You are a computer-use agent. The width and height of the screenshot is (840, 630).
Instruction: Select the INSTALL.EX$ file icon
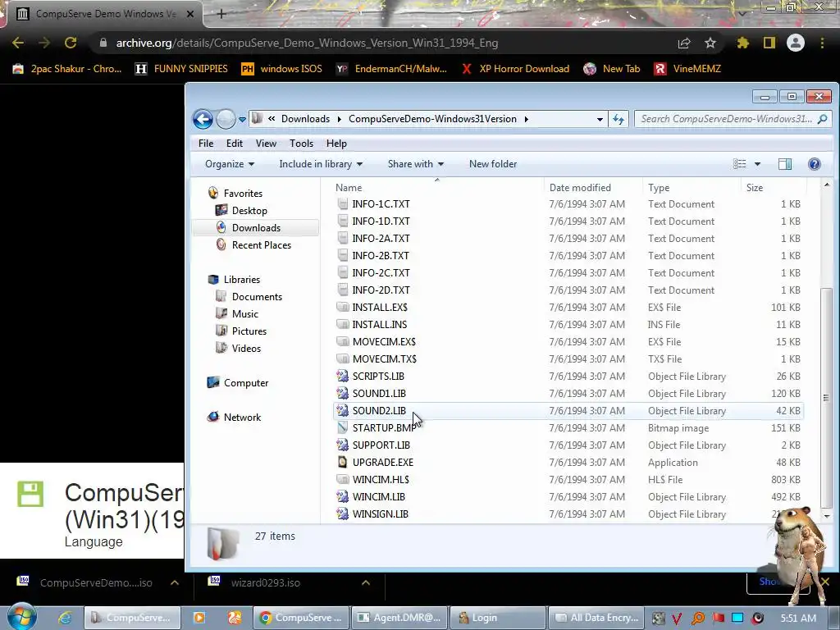coord(342,307)
